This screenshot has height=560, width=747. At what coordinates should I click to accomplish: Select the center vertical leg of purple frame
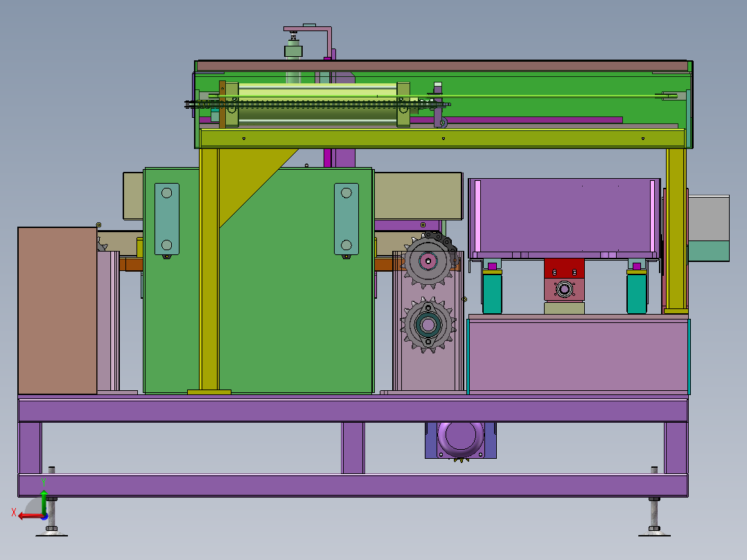point(353,448)
